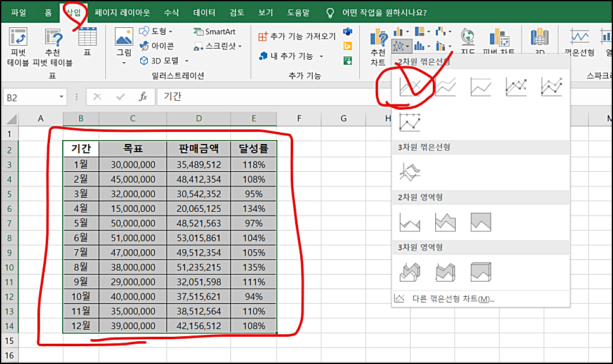The height and width of the screenshot is (364, 613).
Task: Expand the 3D 모델 dropdown
Action: (x=187, y=61)
